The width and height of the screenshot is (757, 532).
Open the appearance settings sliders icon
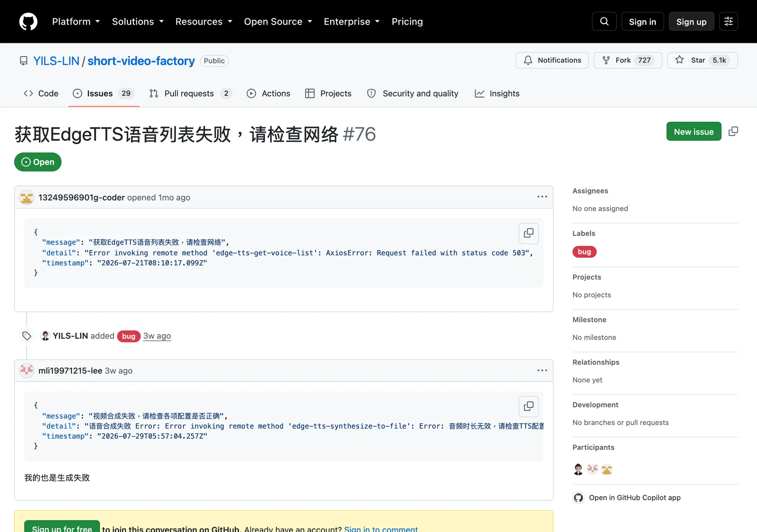tap(729, 21)
